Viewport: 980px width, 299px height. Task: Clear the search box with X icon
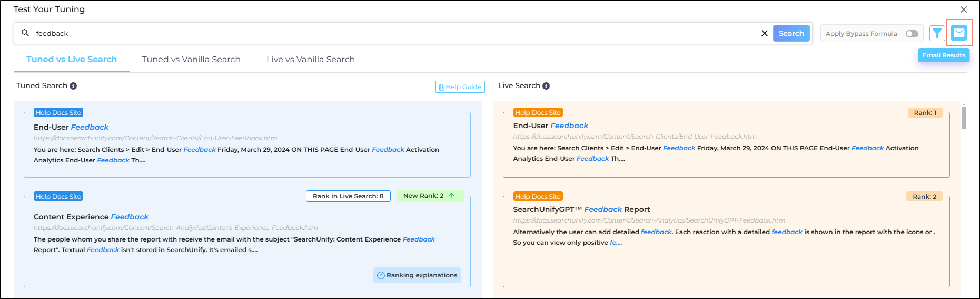pyautogui.click(x=764, y=33)
